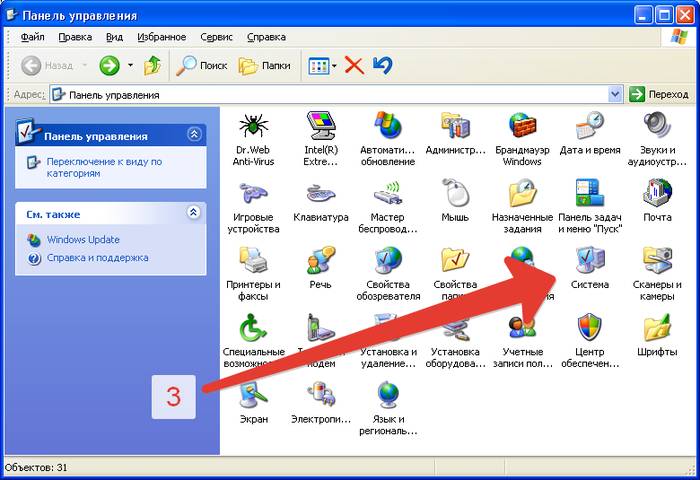Open the Клавиатура settings icon
Screen dimensions: 700x480
click(320, 194)
